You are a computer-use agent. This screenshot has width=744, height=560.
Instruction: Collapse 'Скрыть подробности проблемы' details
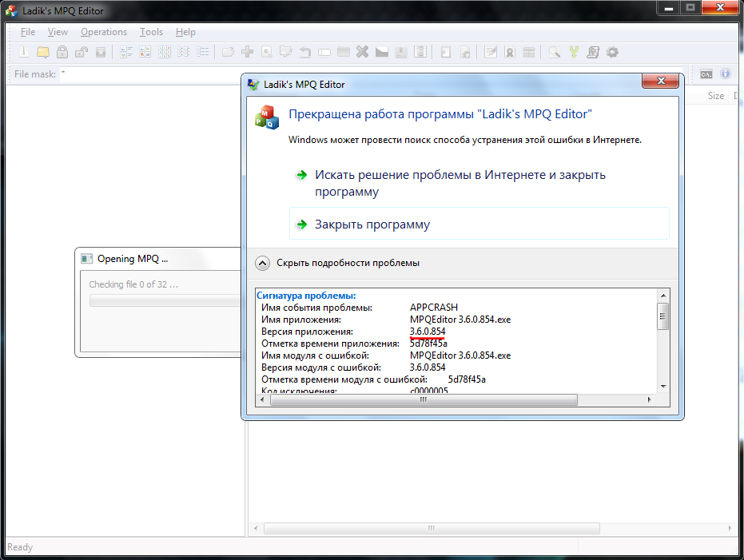coord(337,263)
